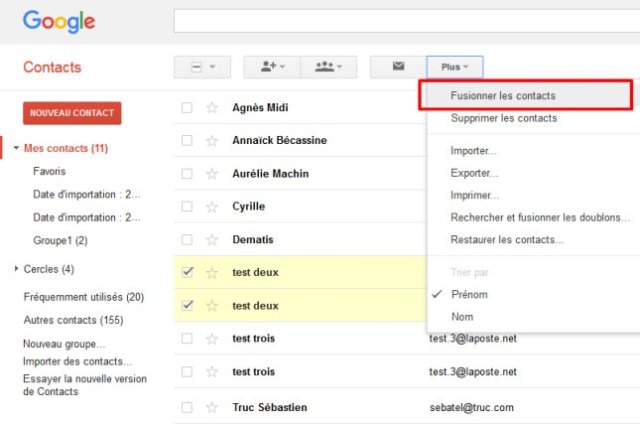Star the Dematis contact

point(211,240)
